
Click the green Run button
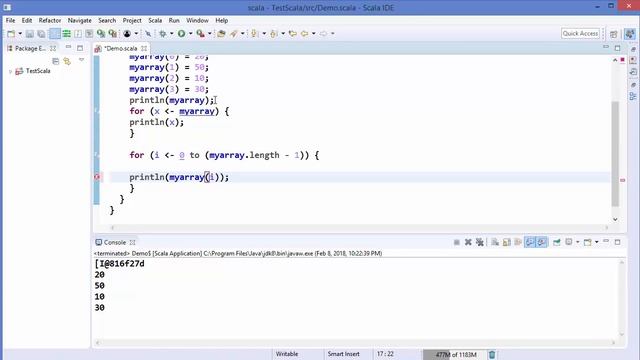pos(181,33)
